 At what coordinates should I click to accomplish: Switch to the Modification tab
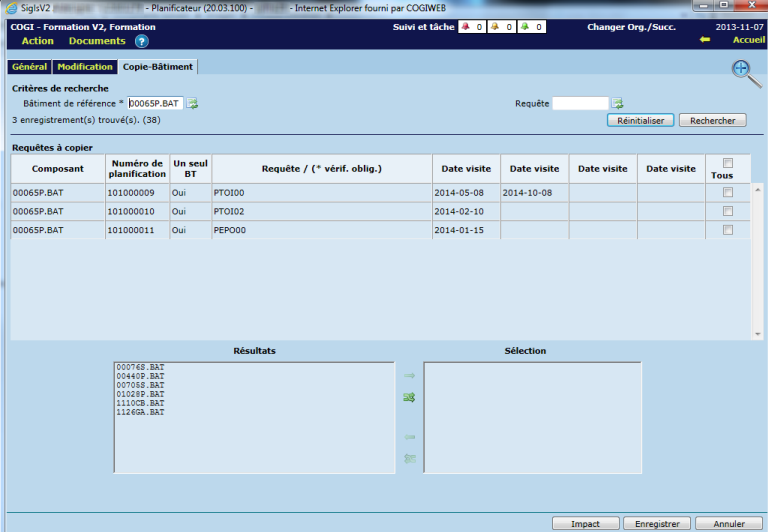pyautogui.click(x=84, y=67)
